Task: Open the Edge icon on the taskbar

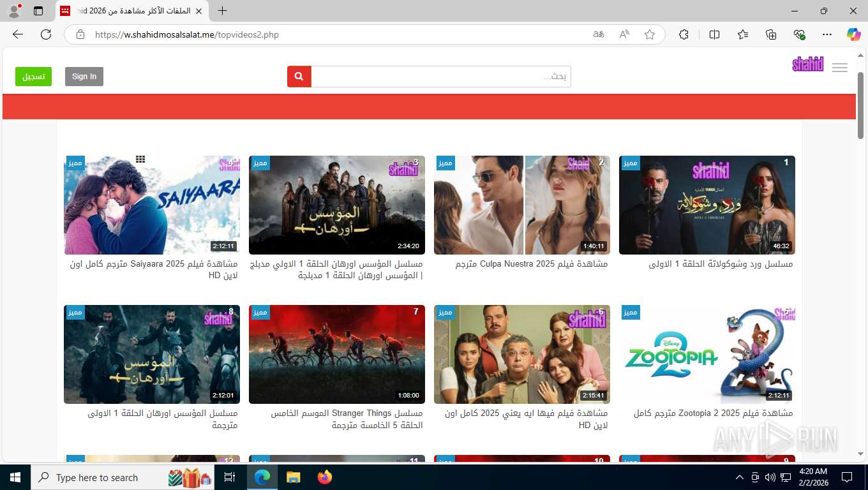Action: click(262, 477)
